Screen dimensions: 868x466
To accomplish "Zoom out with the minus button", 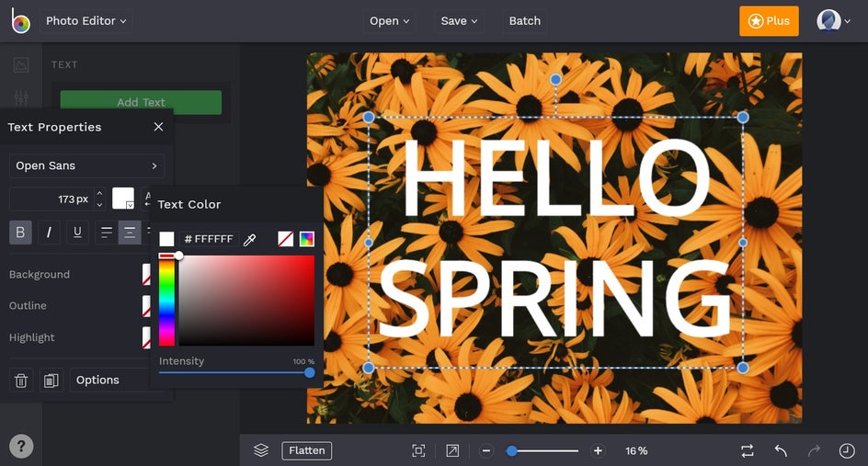I will (486, 450).
